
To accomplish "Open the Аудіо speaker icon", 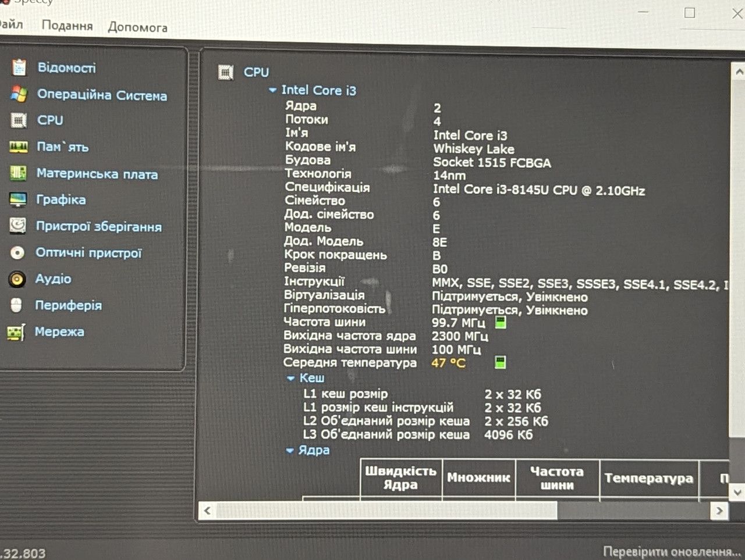I will tap(17, 279).
